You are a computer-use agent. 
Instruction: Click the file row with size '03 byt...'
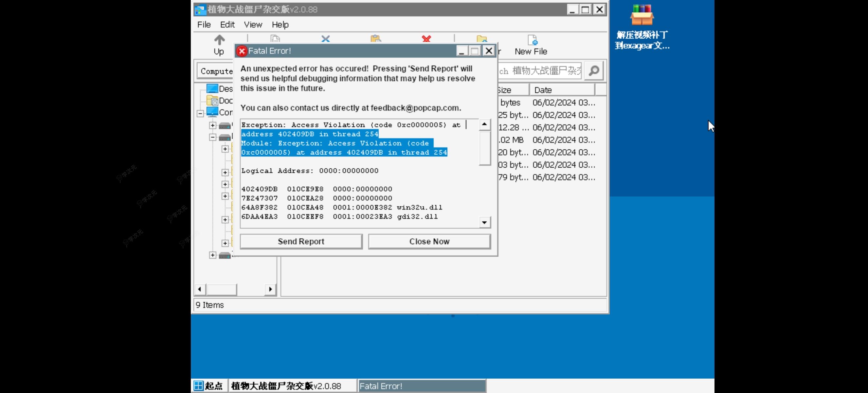click(547, 165)
